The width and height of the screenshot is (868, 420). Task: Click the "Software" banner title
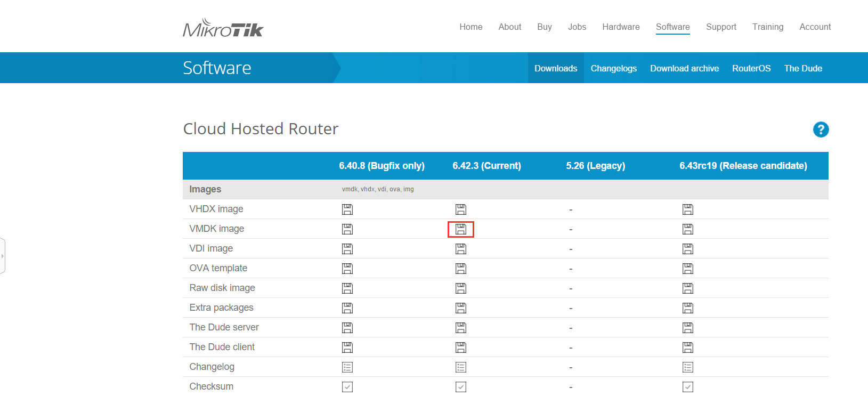point(217,68)
